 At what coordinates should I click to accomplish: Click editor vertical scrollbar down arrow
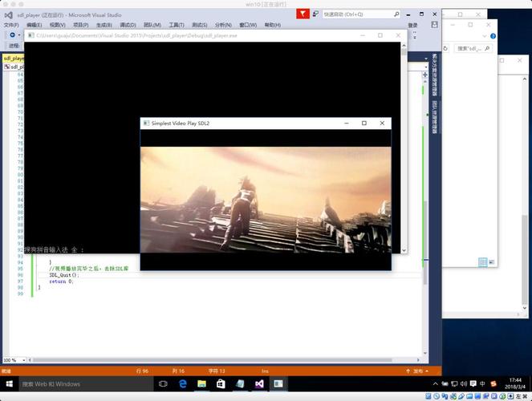pos(425,353)
